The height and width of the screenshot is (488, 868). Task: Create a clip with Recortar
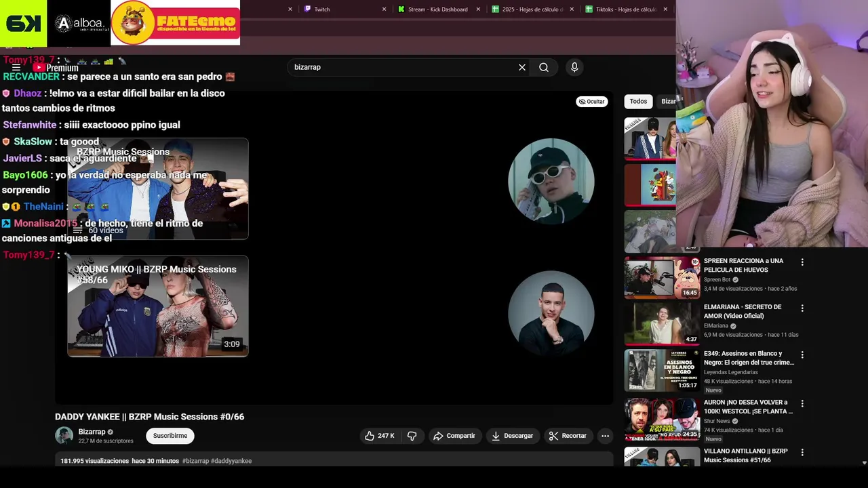tap(568, 436)
